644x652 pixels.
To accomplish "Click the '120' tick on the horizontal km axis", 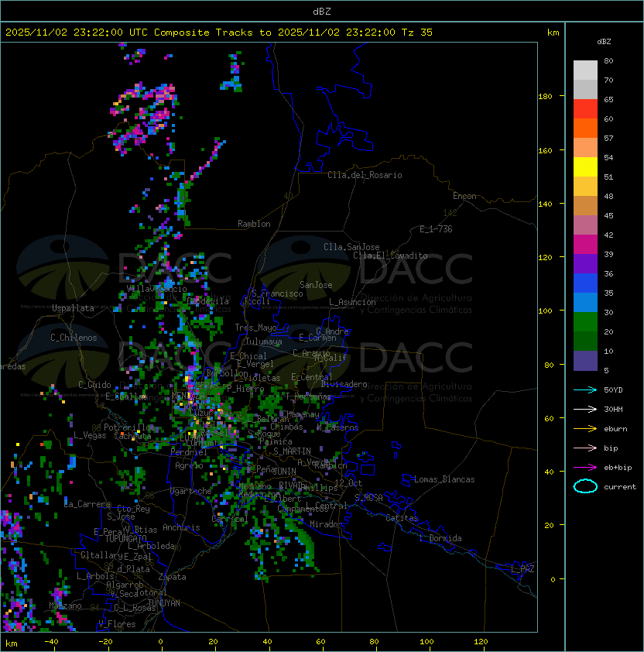I will point(481,642).
